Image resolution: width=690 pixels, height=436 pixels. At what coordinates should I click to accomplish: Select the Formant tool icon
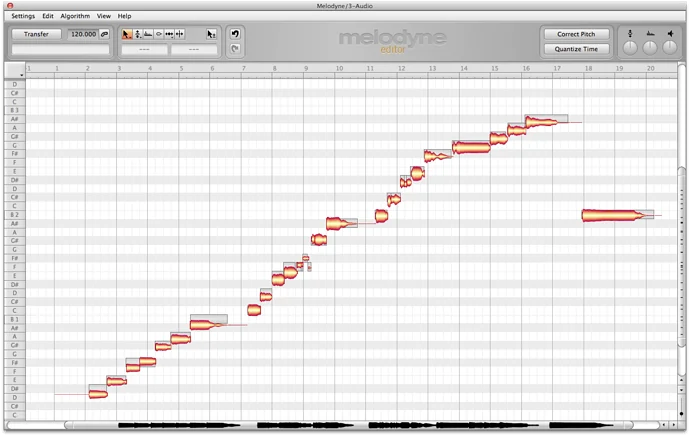[148, 34]
